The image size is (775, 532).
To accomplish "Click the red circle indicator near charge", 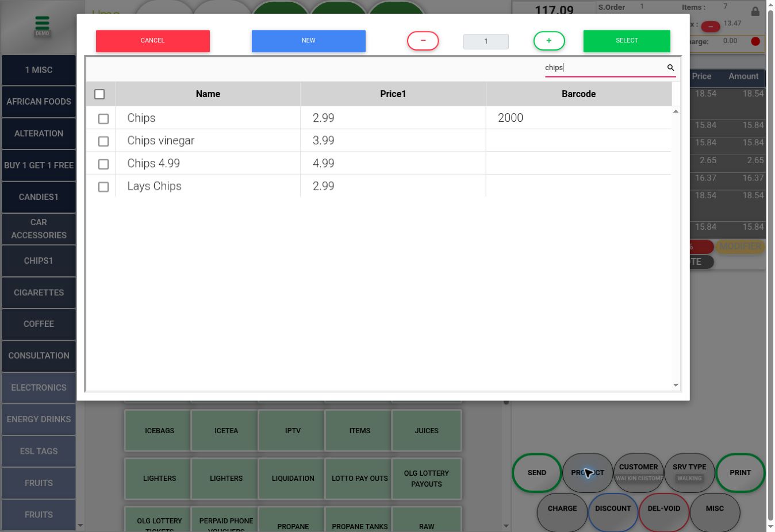I will click(755, 41).
